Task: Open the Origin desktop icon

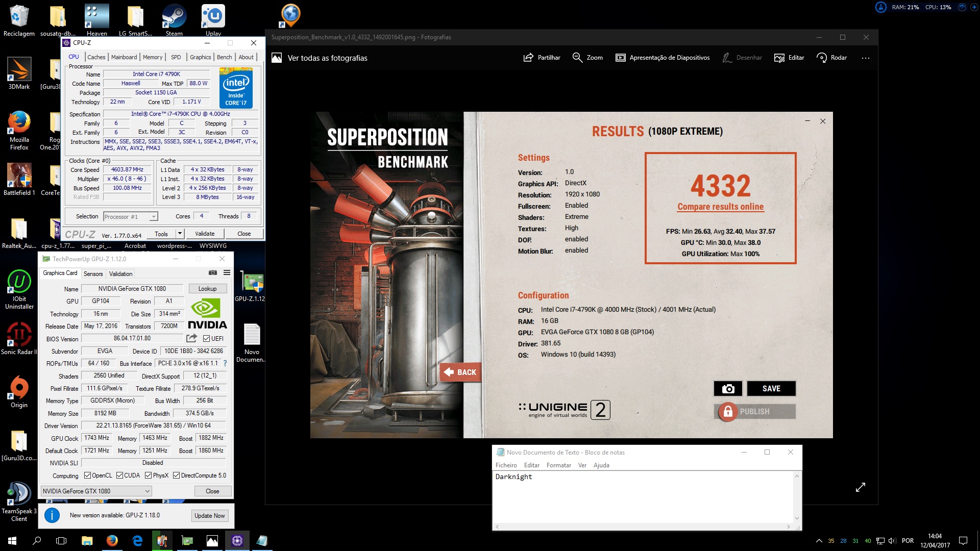Action: click(x=19, y=392)
